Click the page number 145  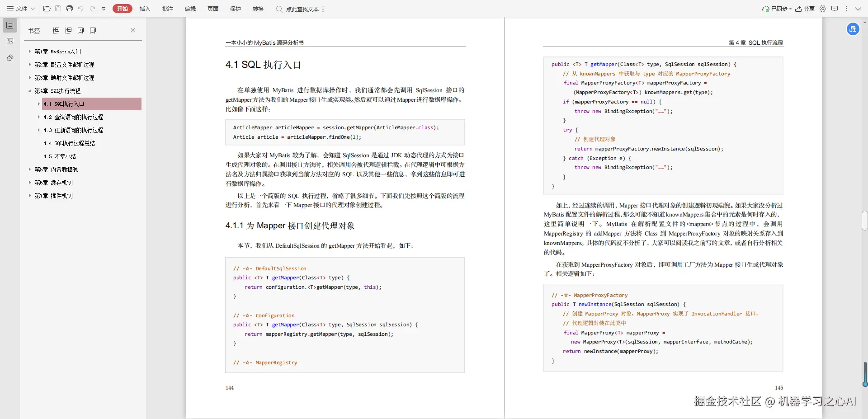point(778,388)
